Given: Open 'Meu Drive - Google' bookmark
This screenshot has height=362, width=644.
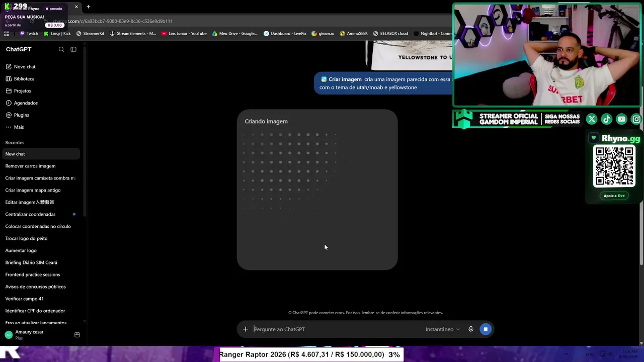Looking at the screenshot, I should click(x=235, y=34).
